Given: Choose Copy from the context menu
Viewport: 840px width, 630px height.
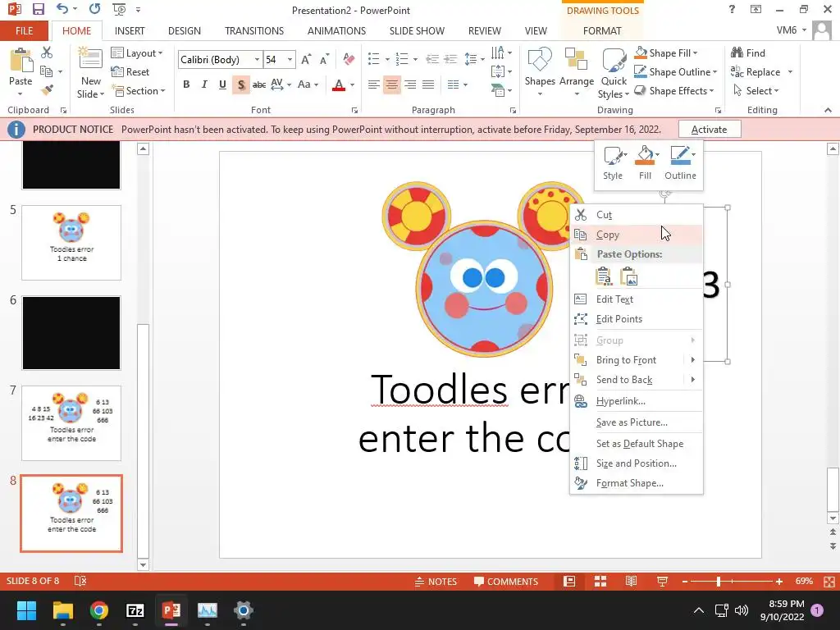Looking at the screenshot, I should (x=636, y=235).
